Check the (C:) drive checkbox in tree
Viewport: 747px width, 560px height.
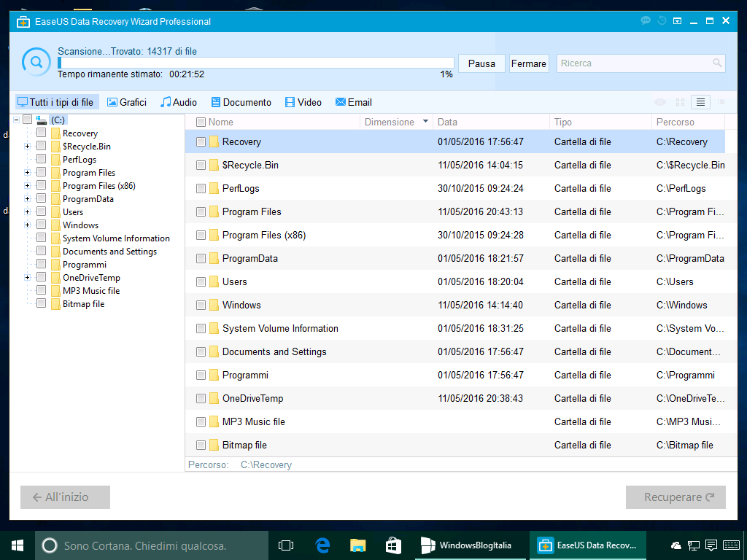28,119
